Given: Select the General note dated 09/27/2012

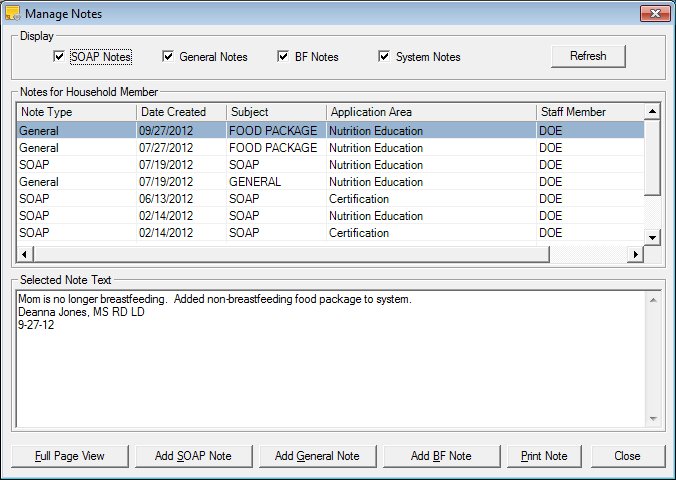Looking at the screenshot, I should pyautogui.click(x=331, y=130).
